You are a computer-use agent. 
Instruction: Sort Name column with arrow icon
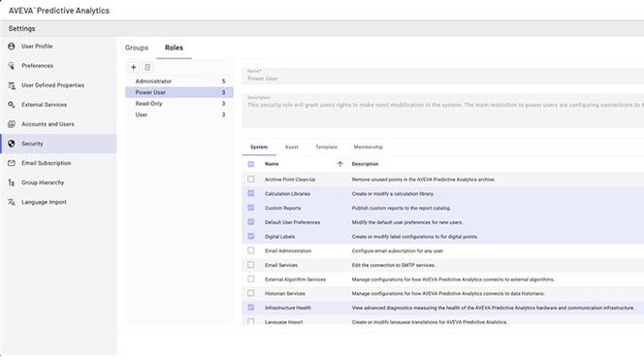340,164
